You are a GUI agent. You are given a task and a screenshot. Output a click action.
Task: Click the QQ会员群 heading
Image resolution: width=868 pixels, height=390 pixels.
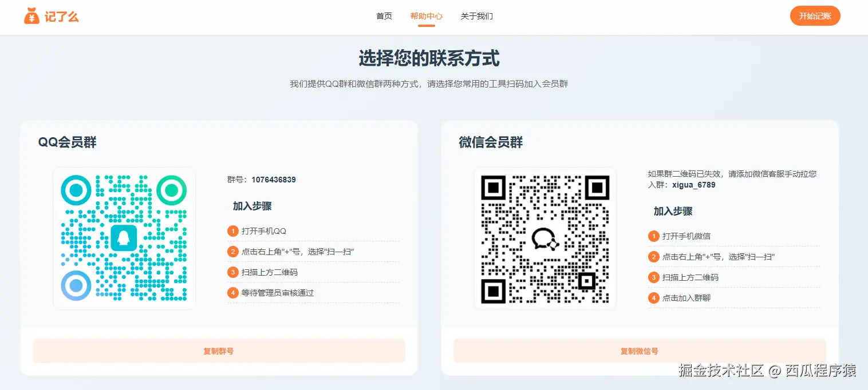68,142
